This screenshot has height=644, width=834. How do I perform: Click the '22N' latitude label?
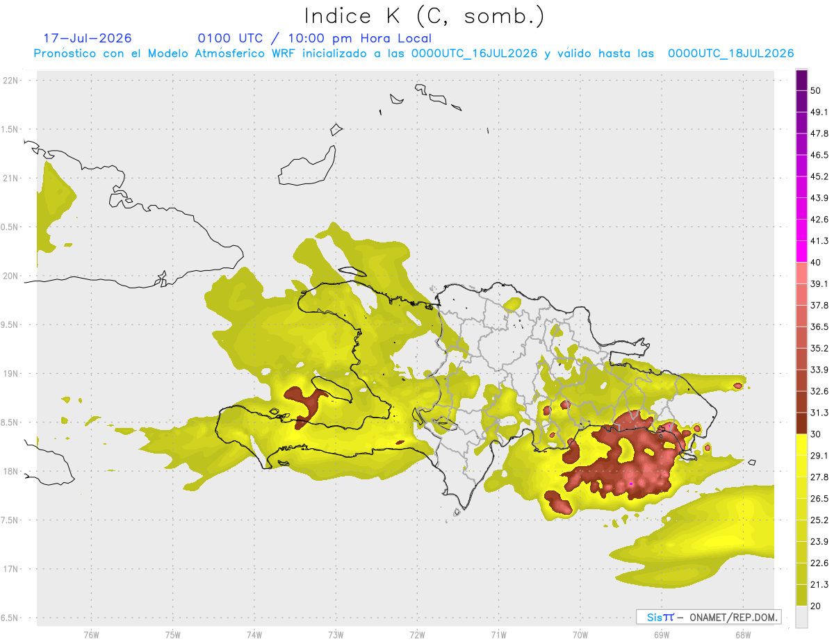[11, 81]
